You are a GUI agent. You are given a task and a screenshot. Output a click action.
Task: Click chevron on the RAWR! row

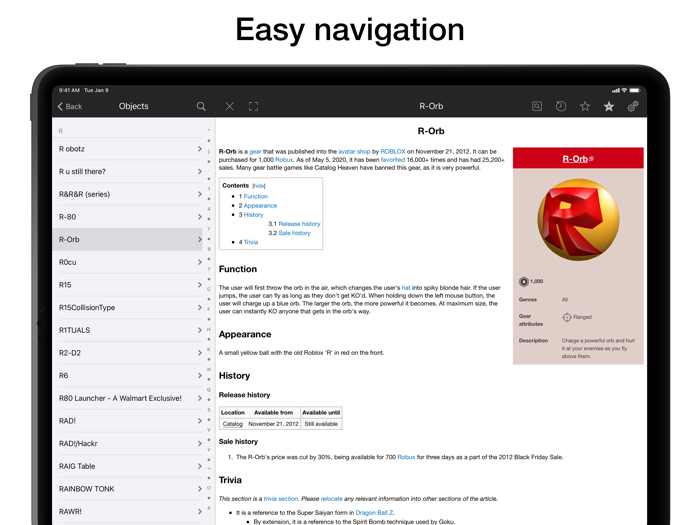click(x=200, y=512)
